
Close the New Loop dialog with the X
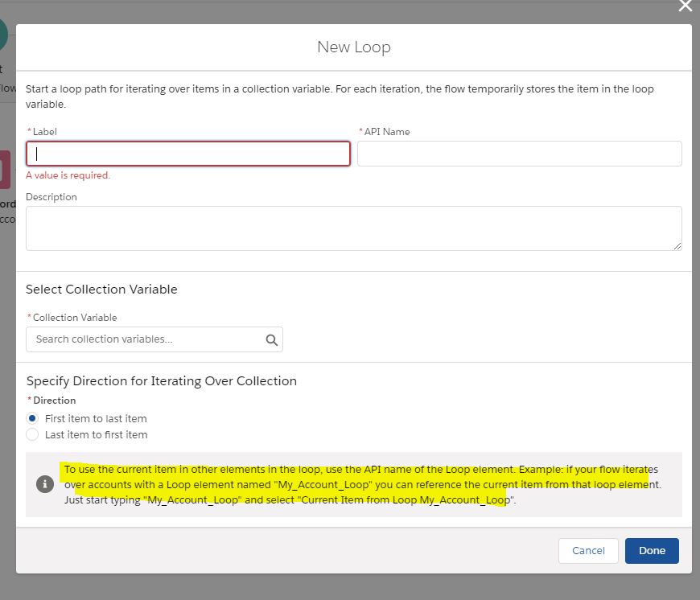tap(685, 6)
